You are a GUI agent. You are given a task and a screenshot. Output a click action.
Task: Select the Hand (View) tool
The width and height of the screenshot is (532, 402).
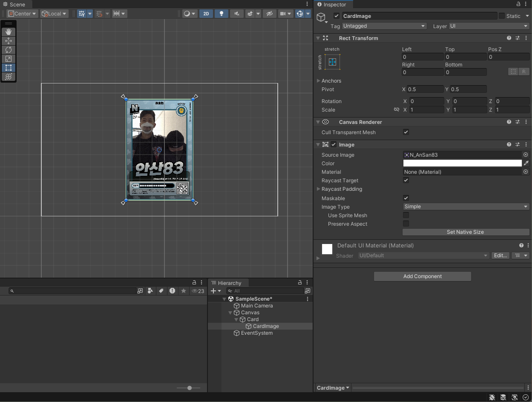[x=9, y=32]
